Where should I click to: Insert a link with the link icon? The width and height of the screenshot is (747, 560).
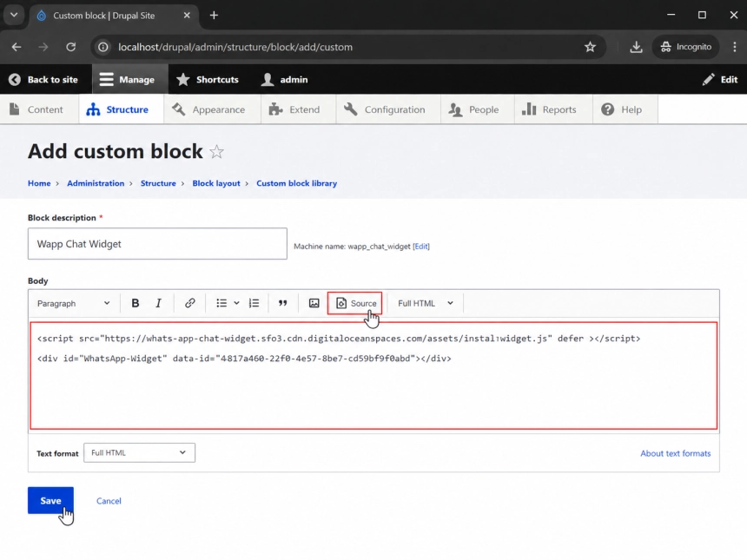point(189,303)
